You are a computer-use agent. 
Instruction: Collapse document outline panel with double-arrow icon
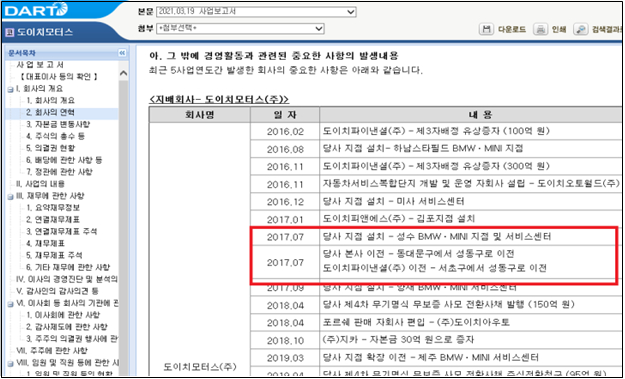point(122,53)
